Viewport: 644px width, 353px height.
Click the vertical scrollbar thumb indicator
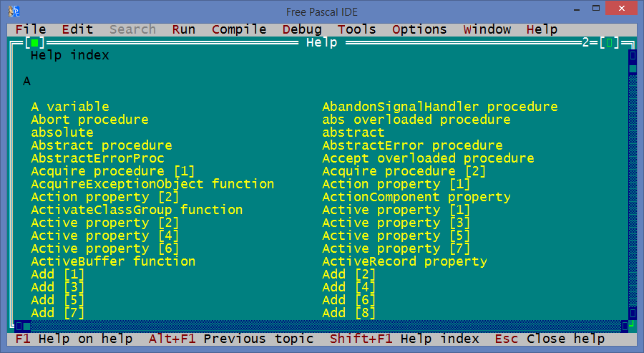point(633,68)
